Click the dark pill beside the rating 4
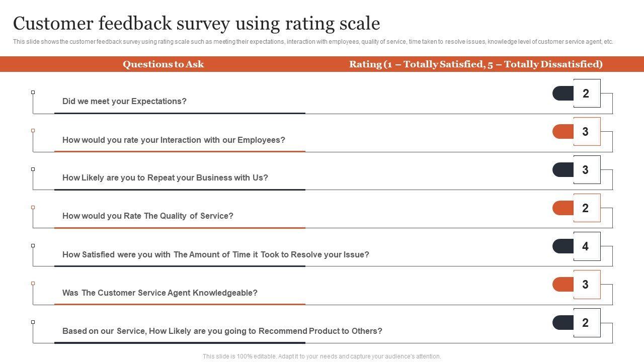Screen dimensions: 644x362 point(563,246)
